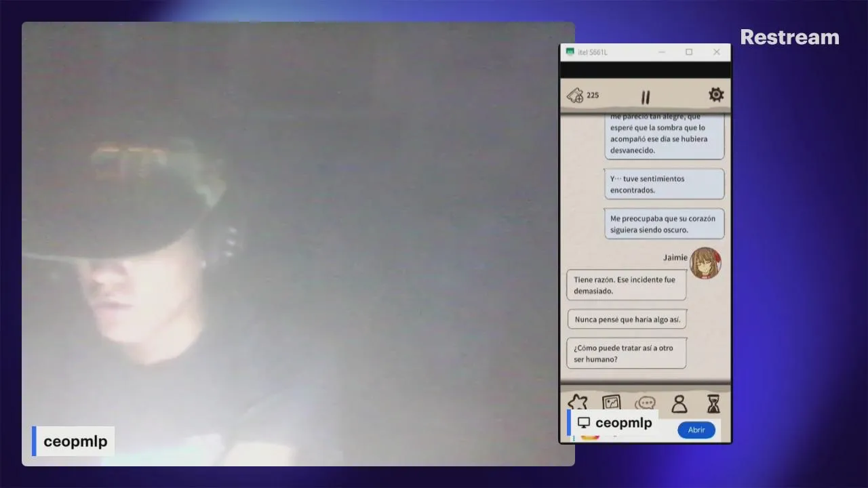Image resolution: width=868 pixels, height=488 pixels.
Task: Tap the "Y··· tuve sentimientos encontrados." bubble
Action: tap(664, 184)
